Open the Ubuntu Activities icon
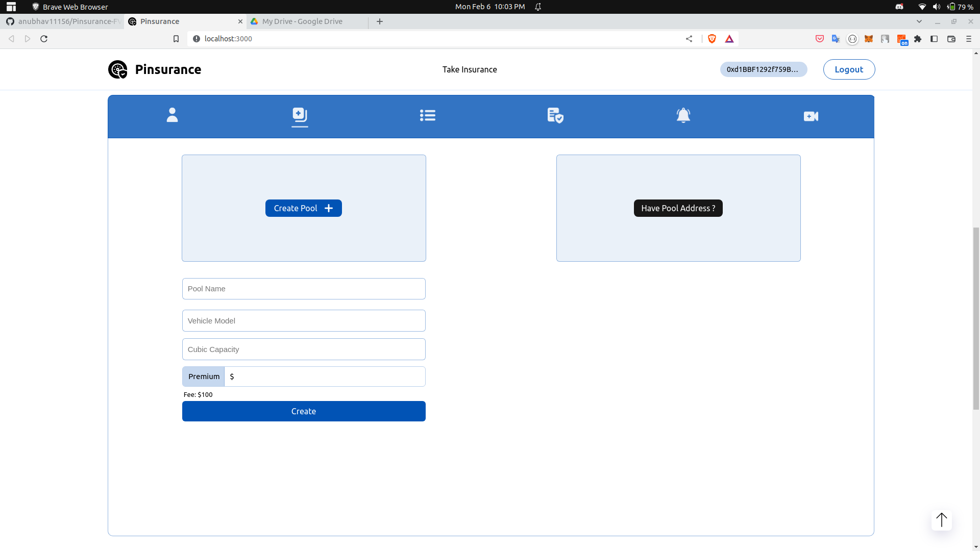 pos(11,7)
